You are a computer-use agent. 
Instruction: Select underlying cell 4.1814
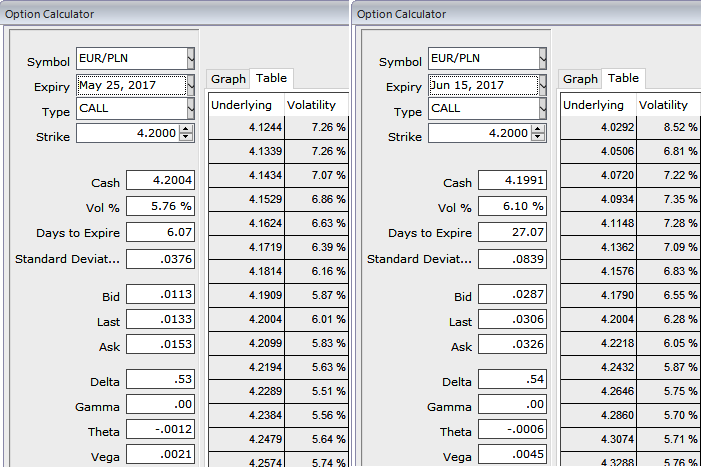246,271
